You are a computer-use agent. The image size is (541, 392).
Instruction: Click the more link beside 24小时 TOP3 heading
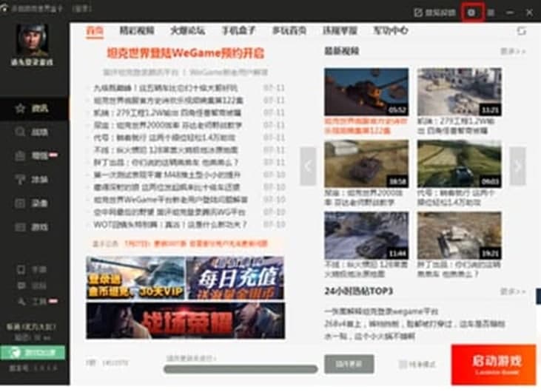coord(513,291)
